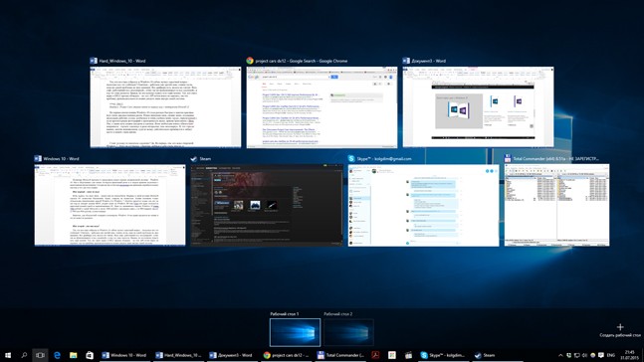
Task: Select the project cars dx12 Chrome window thumbnail
Action: 322,107
